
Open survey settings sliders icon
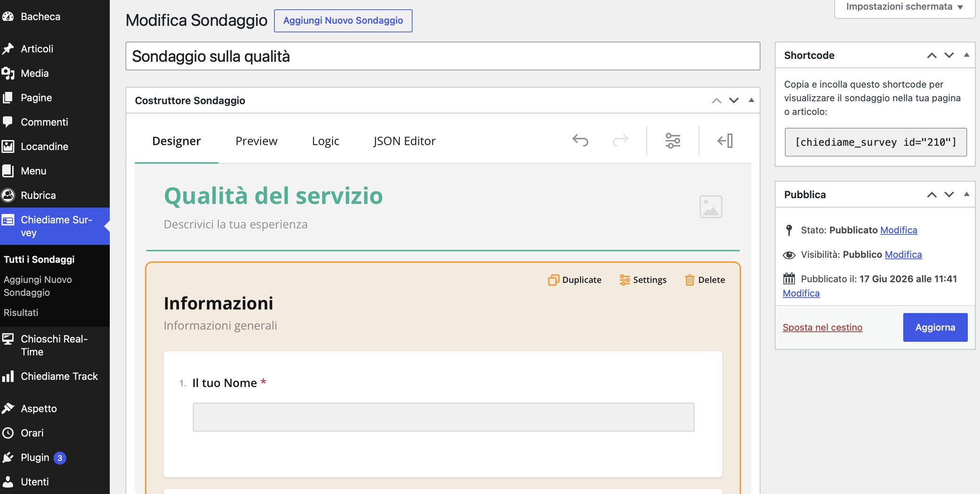pyautogui.click(x=673, y=140)
